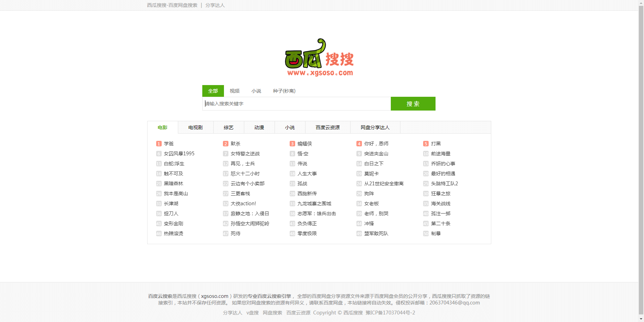This screenshot has width=644, height=322.
Task: Open the movie 乔妍的心事
Action: pos(443,164)
